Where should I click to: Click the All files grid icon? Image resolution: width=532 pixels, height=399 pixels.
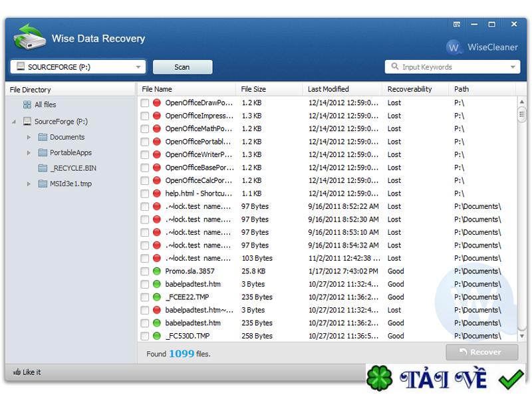pos(27,104)
